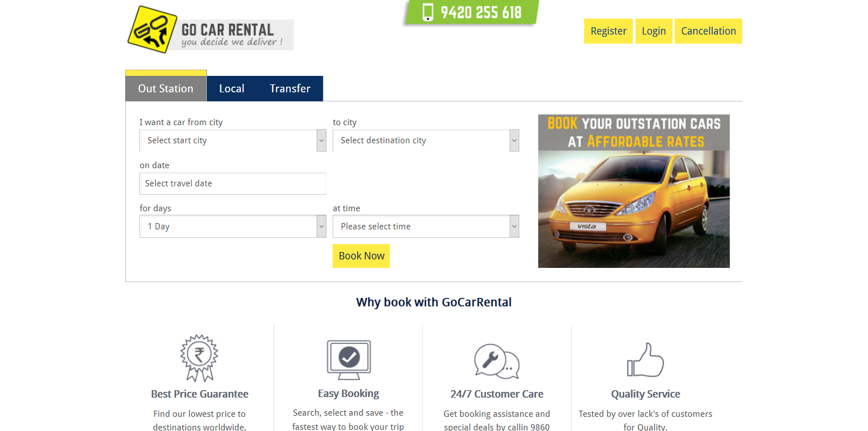Click the Register button
868x431 pixels.
(609, 31)
